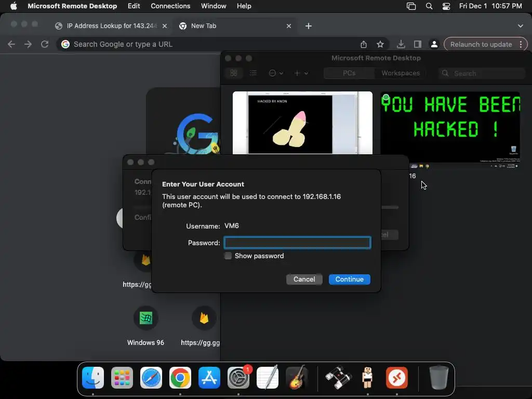The image size is (532, 399).
Task: Switch Remote Desktop to list view
Action: (253, 73)
